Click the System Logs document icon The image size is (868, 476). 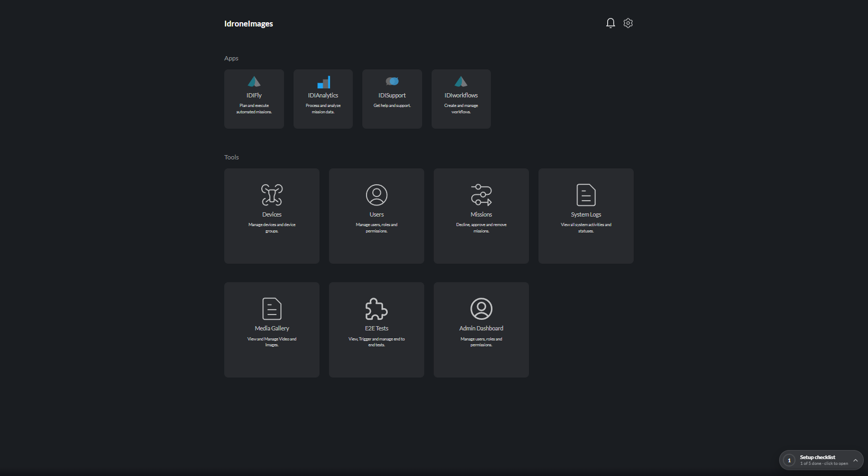tap(586, 195)
